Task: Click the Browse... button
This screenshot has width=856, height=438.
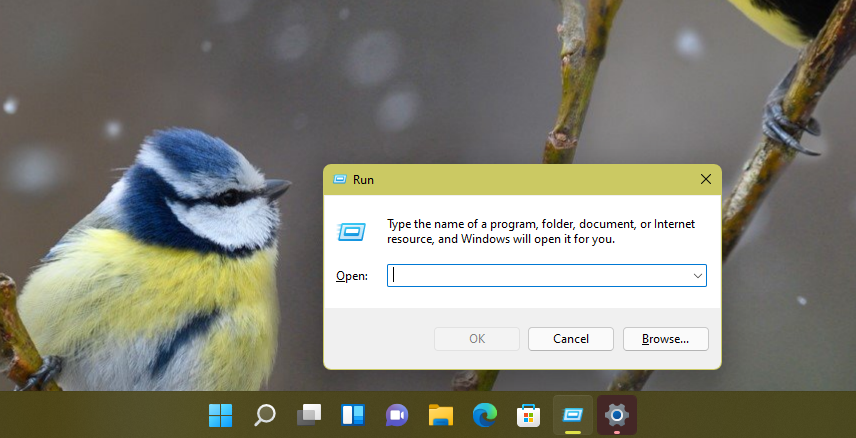Action: click(x=665, y=339)
